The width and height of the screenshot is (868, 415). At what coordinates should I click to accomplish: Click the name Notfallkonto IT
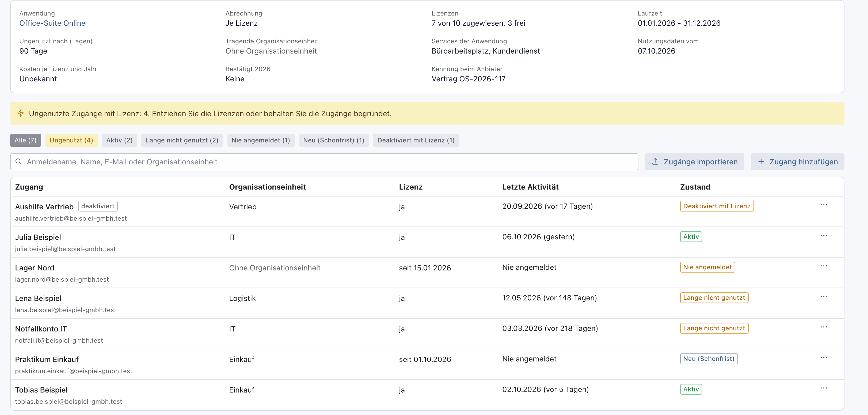[41, 329]
